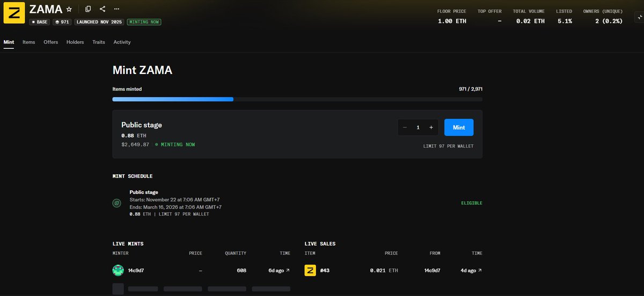Click the LIVE MINTS section header
This screenshot has width=644, height=296.
pyautogui.click(x=128, y=243)
